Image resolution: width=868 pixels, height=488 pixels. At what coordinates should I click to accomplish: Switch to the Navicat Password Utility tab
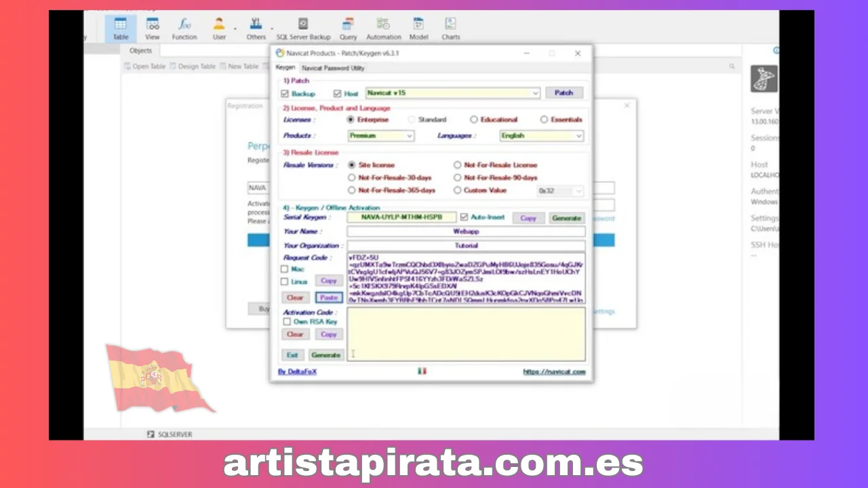point(333,68)
